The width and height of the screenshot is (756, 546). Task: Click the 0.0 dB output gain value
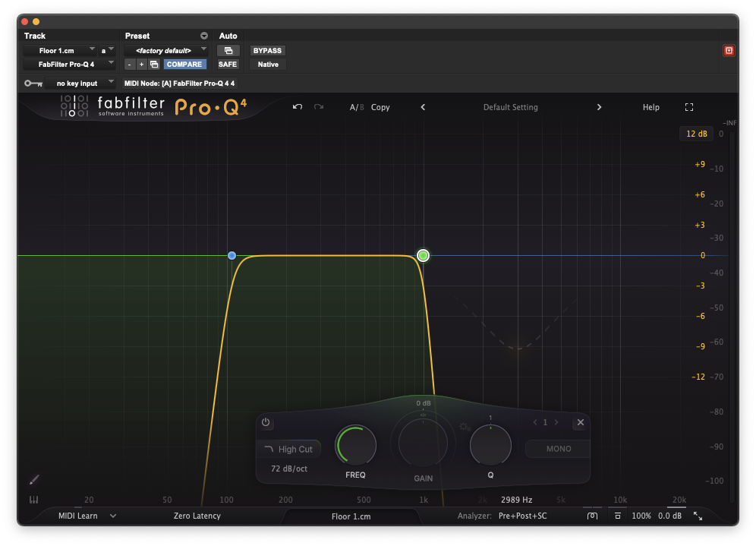click(669, 516)
